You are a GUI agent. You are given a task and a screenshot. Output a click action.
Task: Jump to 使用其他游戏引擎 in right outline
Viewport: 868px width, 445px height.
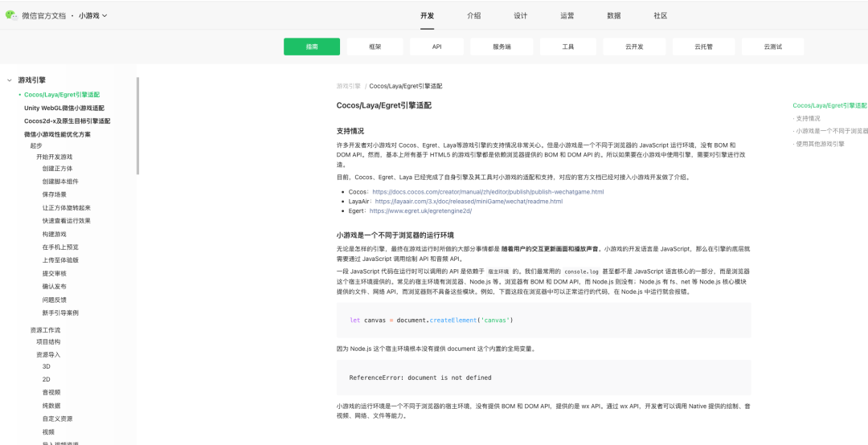pos(819,144)
